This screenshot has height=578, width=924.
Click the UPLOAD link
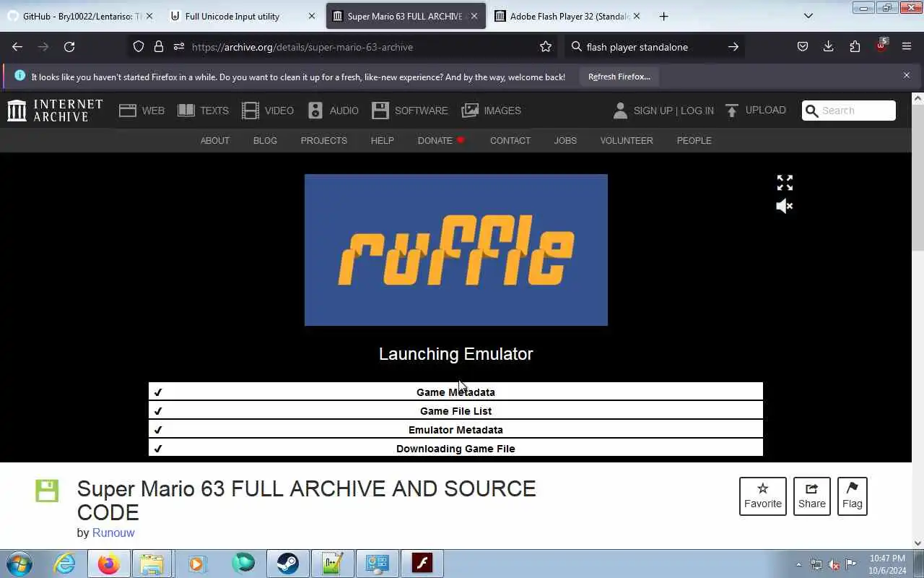(x=756, y=111)
